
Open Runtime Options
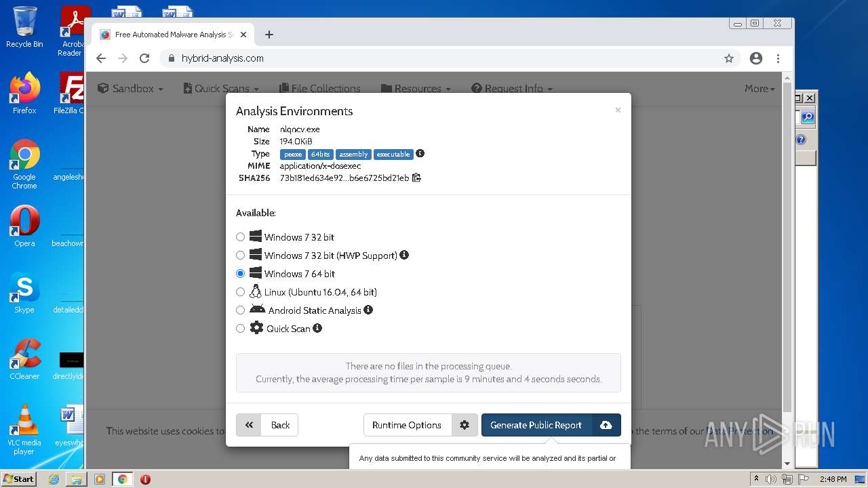pyautogui.click(x=407, y=425)
